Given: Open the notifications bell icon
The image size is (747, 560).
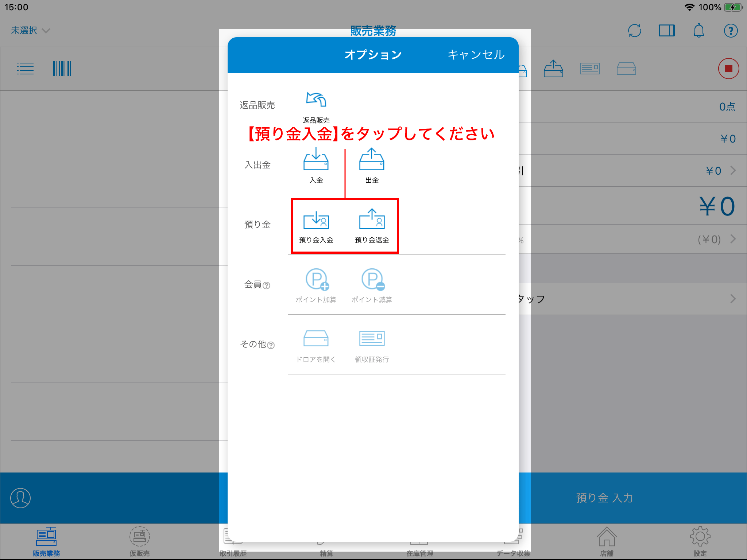Looking at the screenshot, I should (698, 31).
